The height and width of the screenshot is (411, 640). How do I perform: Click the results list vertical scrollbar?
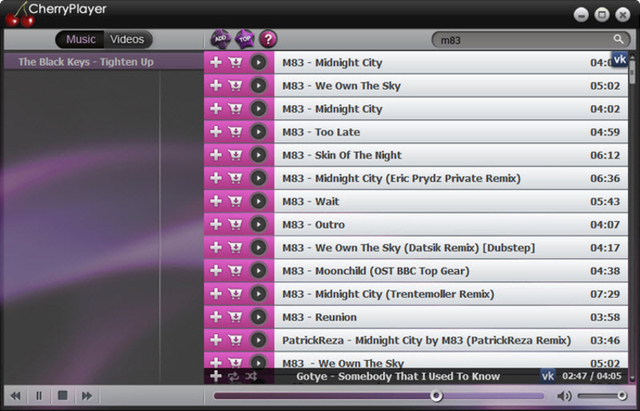point(632,219)
